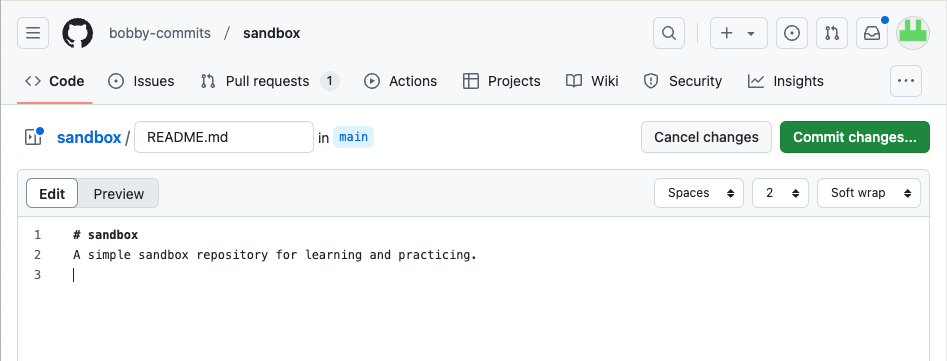
Task: Click the GitHub Octocat logo
Action: point(78,33)
